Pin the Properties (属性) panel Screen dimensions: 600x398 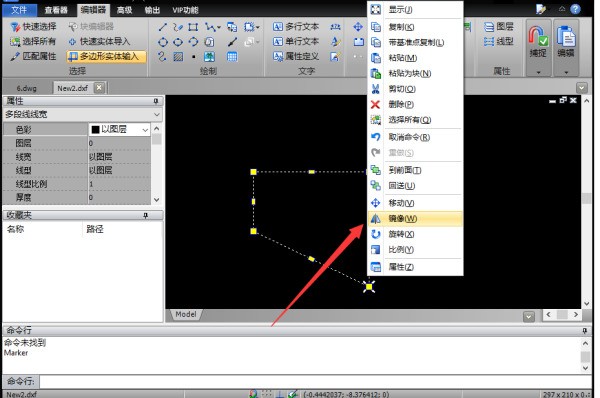(156, 101)
